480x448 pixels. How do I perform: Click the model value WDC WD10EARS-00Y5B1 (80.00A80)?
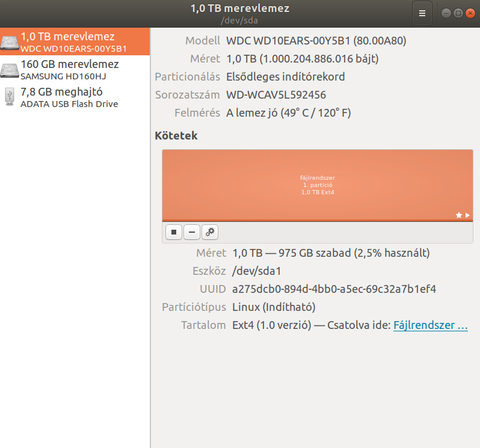(x=316, y=41)
